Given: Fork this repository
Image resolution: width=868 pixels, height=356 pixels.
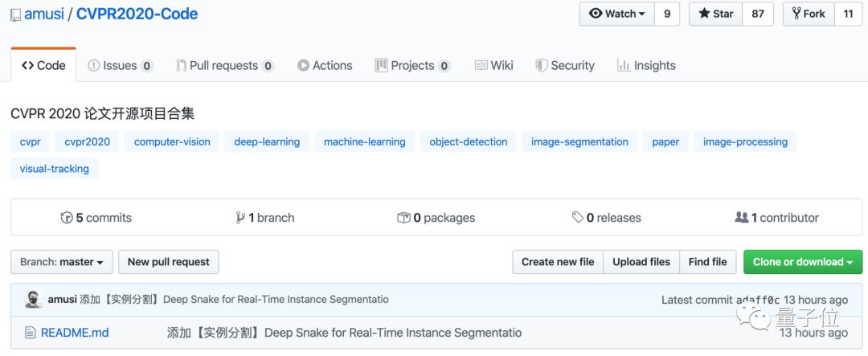Looking at the screenshot, I should (808, 14).
